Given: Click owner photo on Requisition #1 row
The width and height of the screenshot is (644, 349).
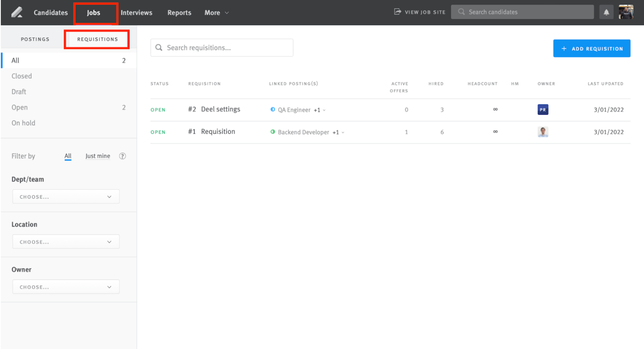Looking at the screenshot, I should 543,132.
